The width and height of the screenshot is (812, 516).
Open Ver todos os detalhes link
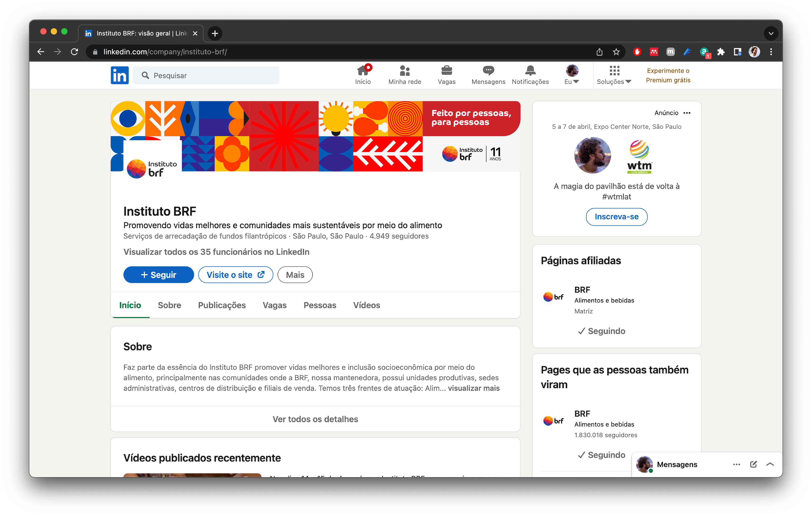tap(315, 419)
